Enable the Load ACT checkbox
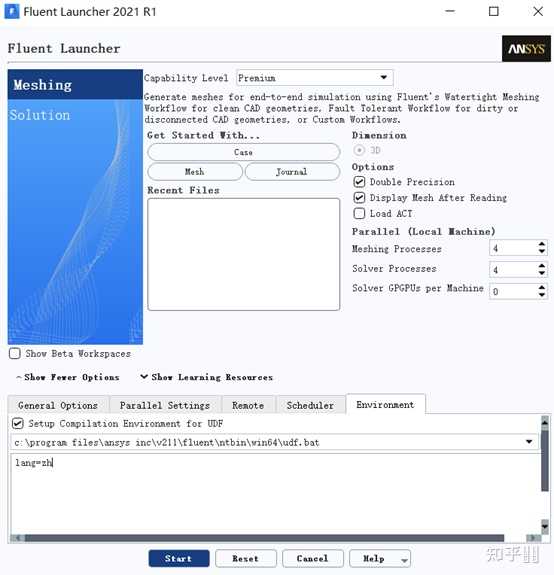Screen dimensions: 554x575 point(359,213)
